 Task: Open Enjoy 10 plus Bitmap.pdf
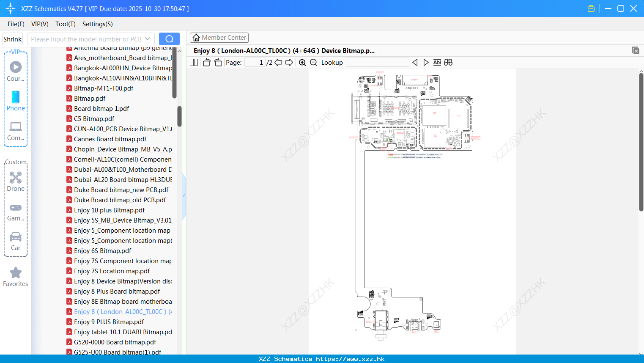pos(105,210)
